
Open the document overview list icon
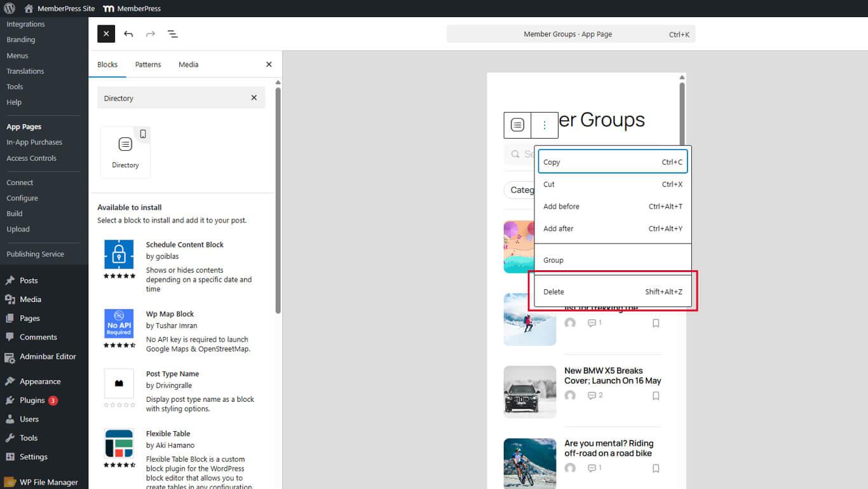[172, 34]
